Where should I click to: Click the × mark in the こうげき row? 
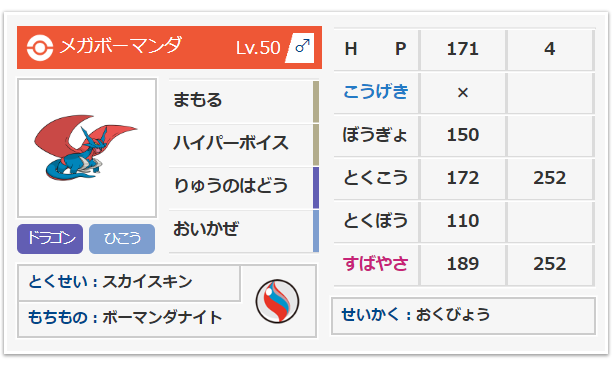click(463, 93)
